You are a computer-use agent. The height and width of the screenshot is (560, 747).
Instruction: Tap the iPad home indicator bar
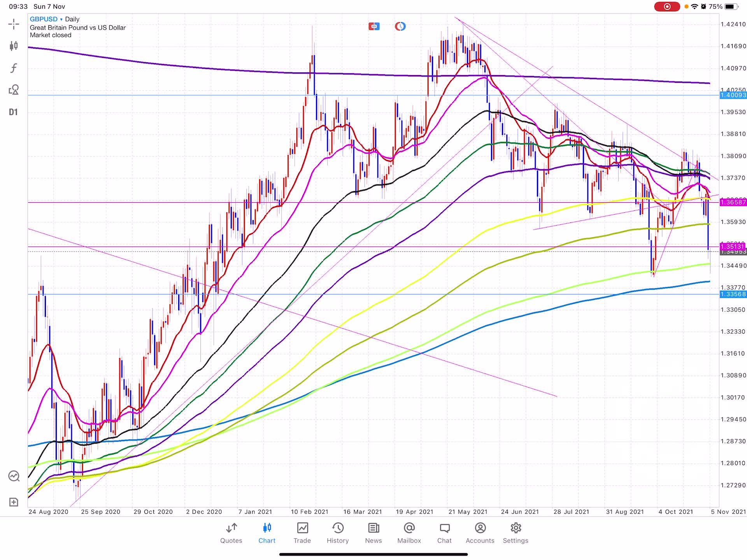click(x=373, y=555)
